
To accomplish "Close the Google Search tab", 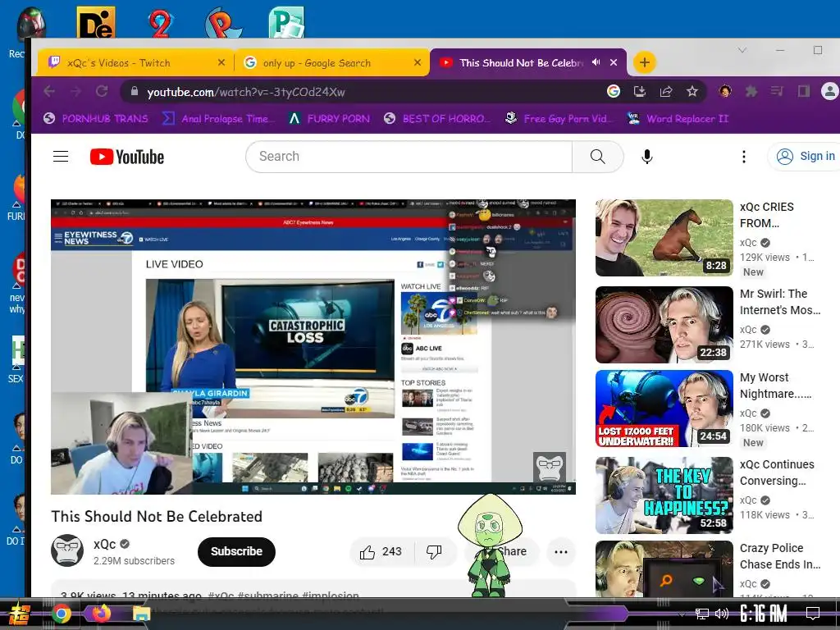I will (418, 62).
